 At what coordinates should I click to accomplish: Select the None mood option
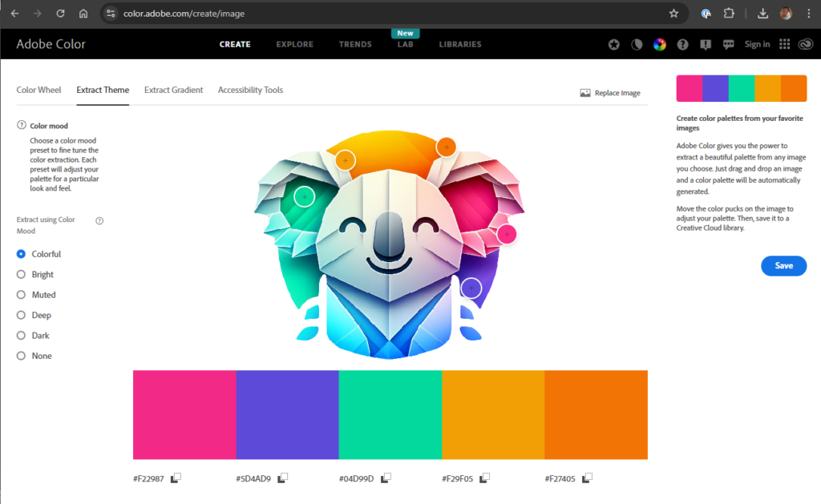click(21, 356)
